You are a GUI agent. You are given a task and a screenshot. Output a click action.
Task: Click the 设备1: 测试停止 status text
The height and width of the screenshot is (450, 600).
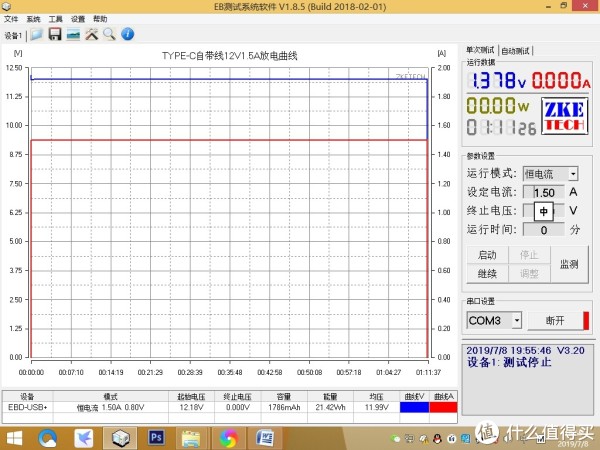tap(509, 362)
